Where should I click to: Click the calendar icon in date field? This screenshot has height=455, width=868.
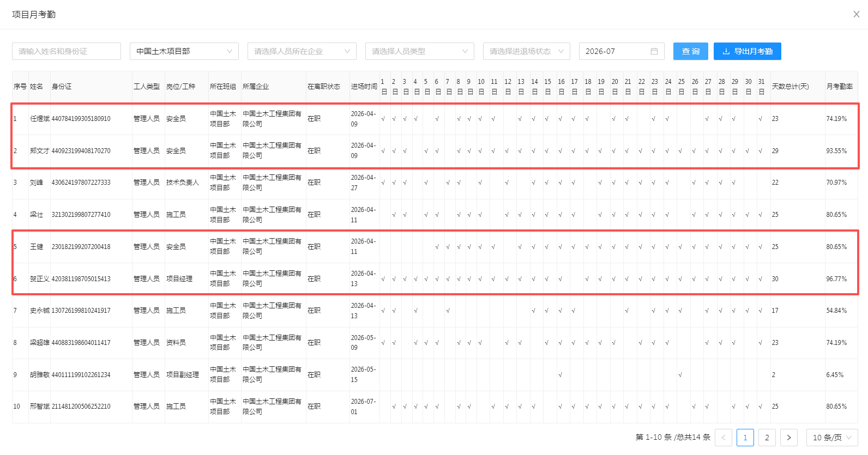[x=654, y=51]
